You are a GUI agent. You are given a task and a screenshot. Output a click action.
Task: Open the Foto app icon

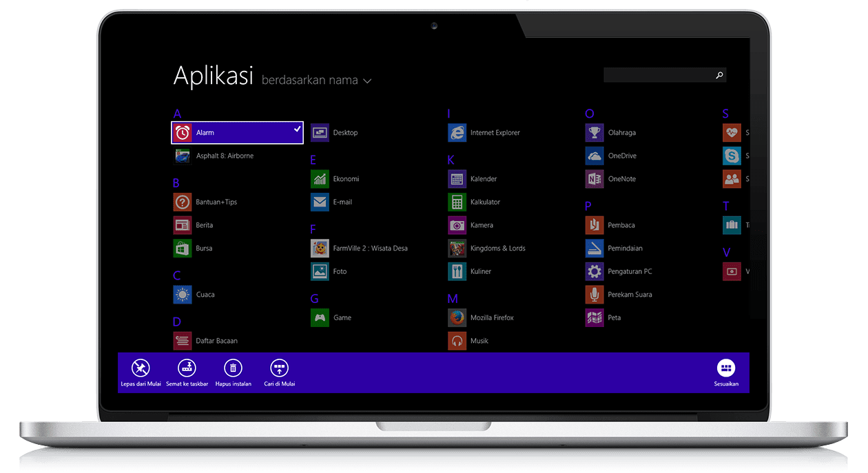[320, 271]
